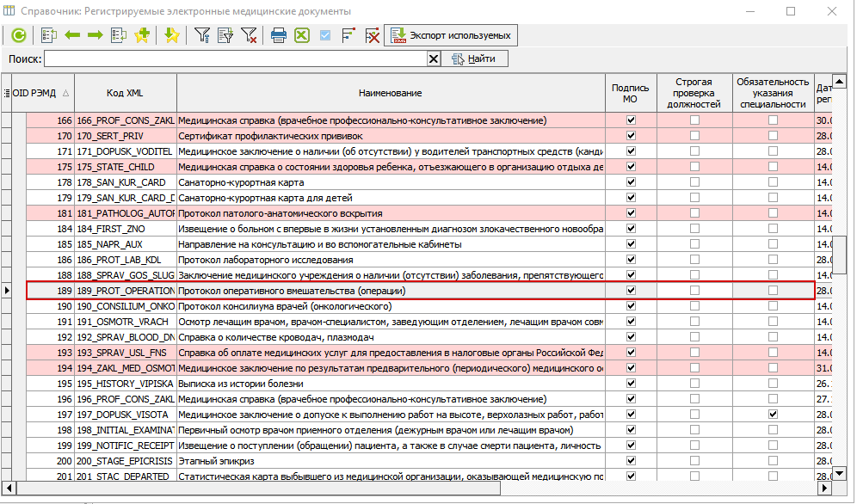Click the last record list icon
857x504 pixels.
119,35
